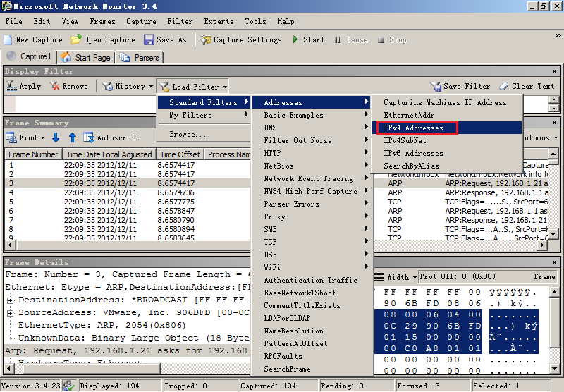Select the Authentication Traffic filter

[312, 280]
